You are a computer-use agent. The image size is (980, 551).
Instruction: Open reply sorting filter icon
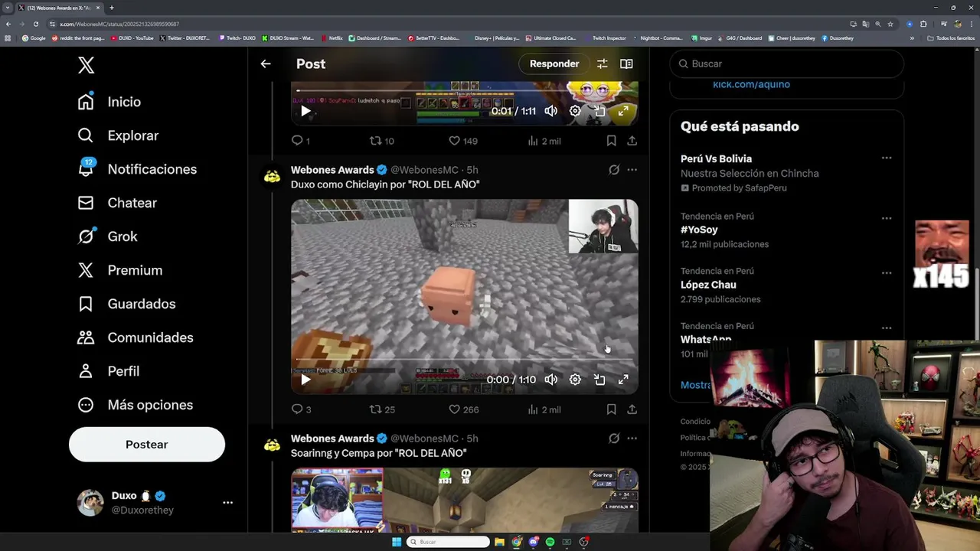tap(603, 64)
